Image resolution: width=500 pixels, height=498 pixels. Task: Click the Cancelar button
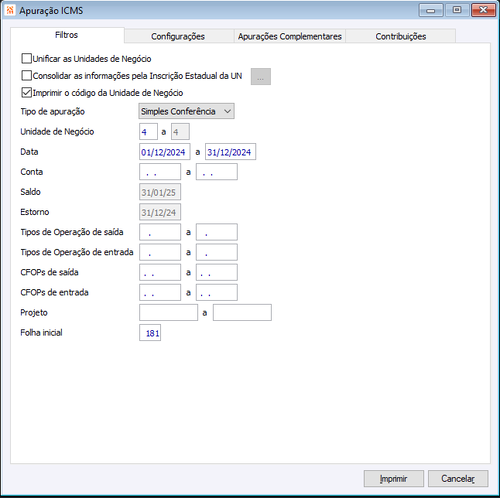tap(458, 479)
